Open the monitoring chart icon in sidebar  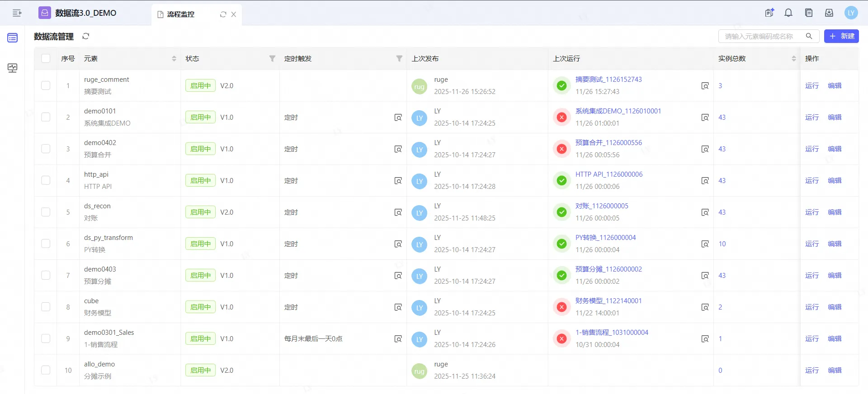[x=12, y=68]
